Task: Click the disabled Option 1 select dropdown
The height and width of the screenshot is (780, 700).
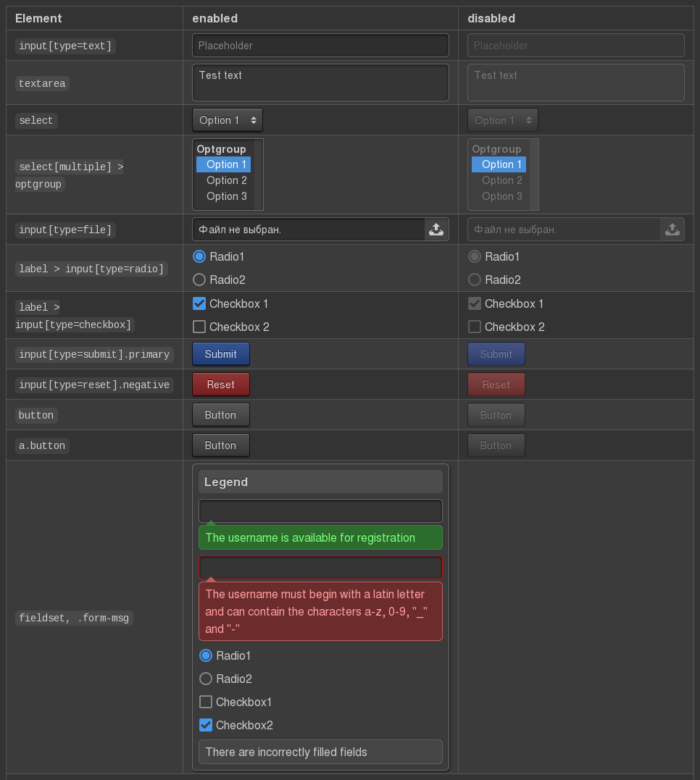Action: click(x=503, y=120)
